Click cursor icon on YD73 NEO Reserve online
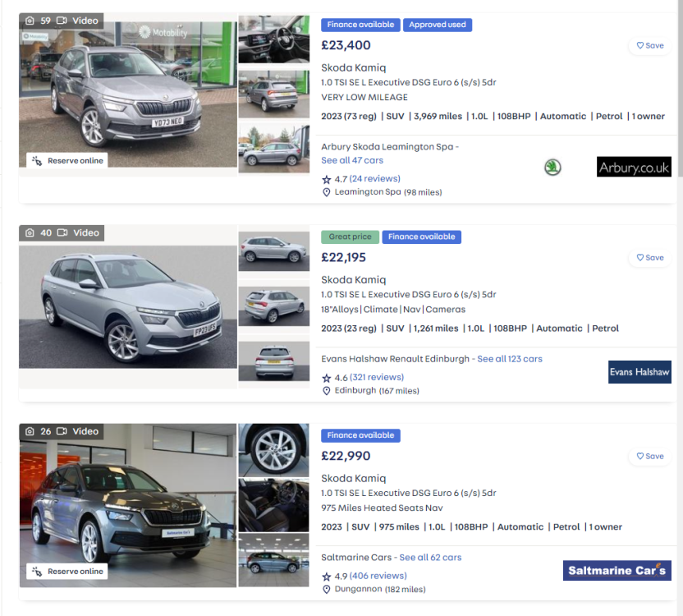 [x=37, y=160]
